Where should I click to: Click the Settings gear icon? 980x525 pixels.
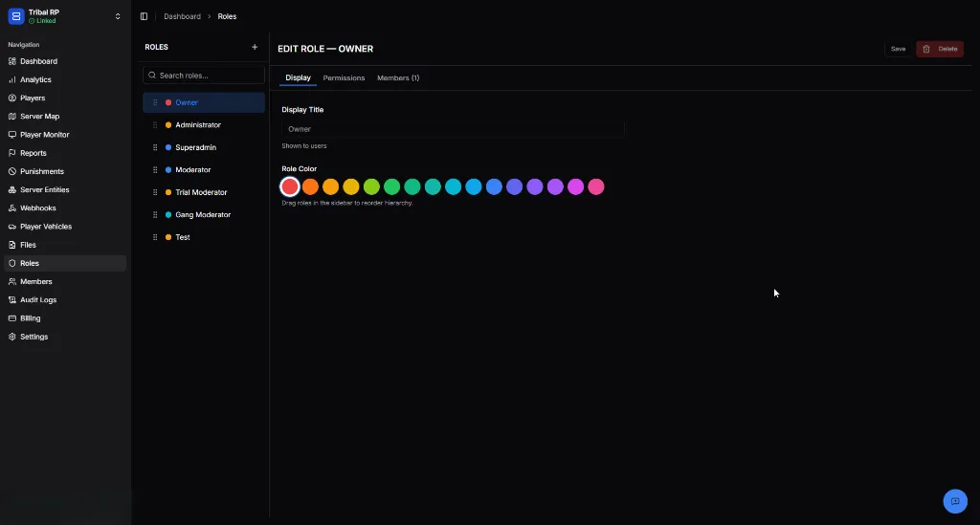point(11,337)
